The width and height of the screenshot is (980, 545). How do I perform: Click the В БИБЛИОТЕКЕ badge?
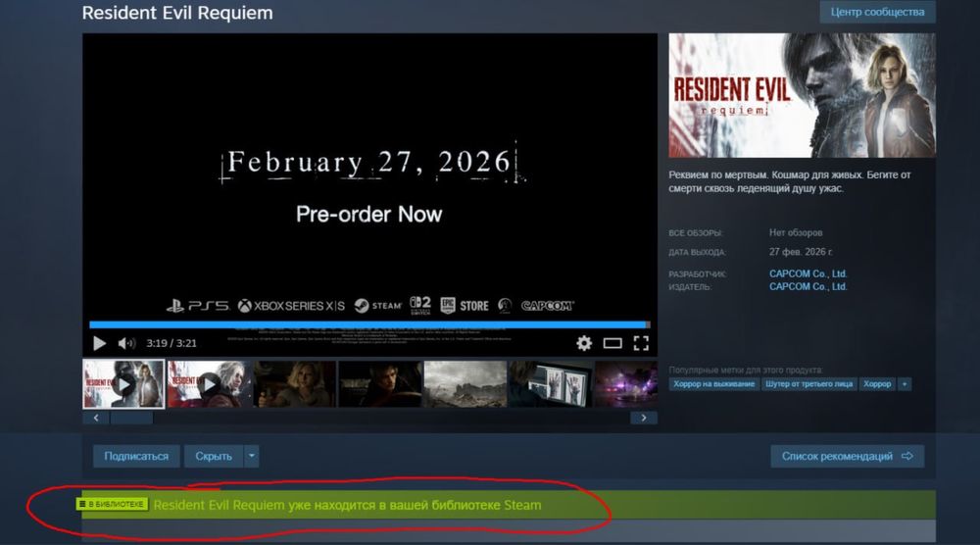[112, 504]
